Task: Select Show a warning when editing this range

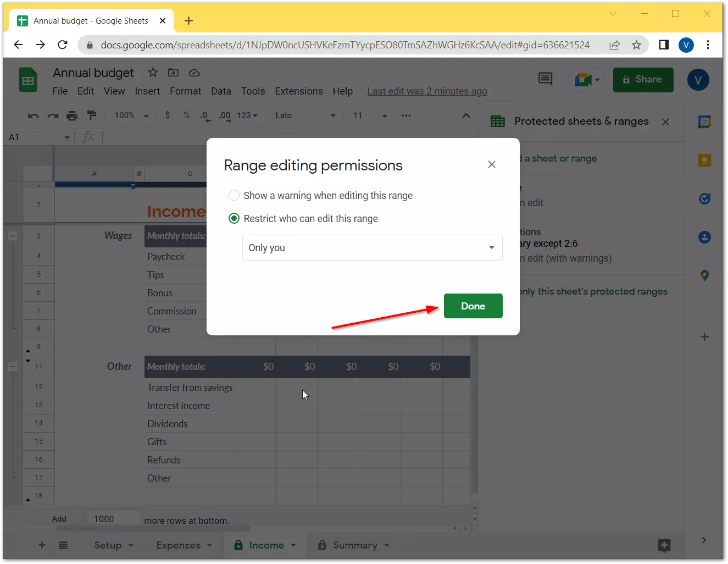Action: 234,195
